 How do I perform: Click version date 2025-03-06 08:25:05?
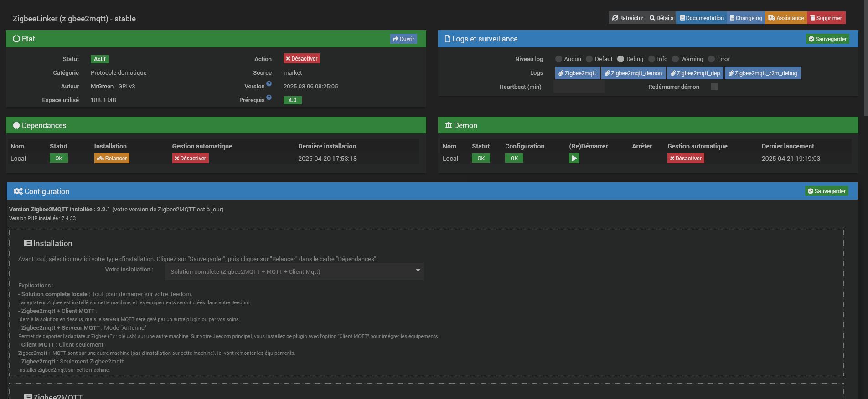311,87
